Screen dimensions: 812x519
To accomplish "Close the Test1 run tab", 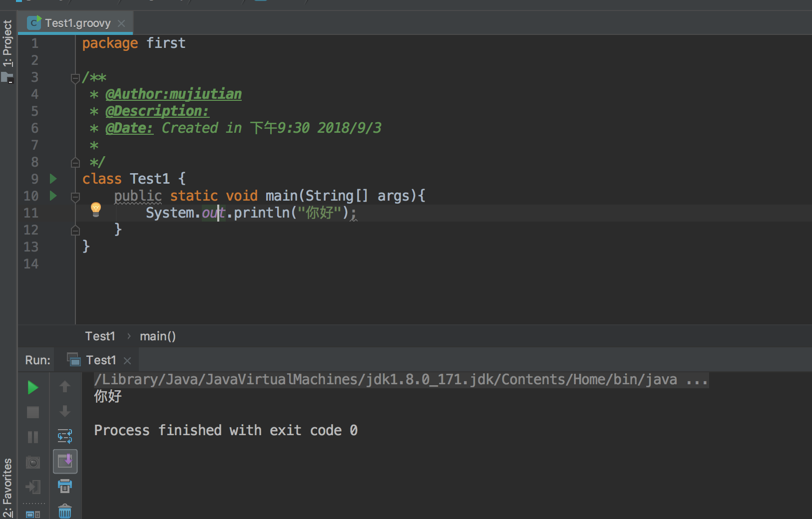I will click(127, 360).
